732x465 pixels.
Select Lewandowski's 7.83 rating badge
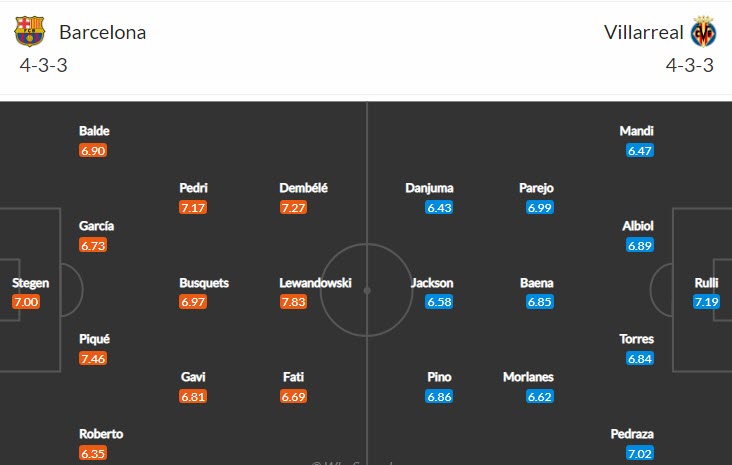293,302
